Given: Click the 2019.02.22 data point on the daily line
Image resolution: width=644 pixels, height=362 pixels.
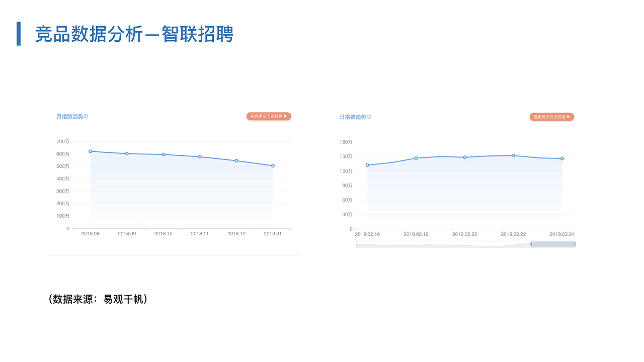Looking at the screenshot, I should [x=513, y=155].
